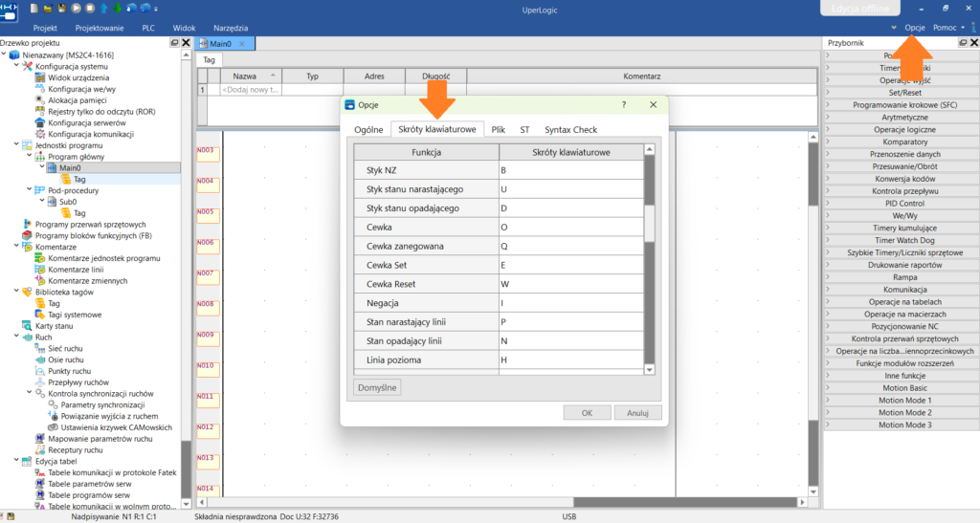Image resolution: width=980 pixels, height=523 pixels.
Task: Collapse the Konfiguracja systemu tree node
Action: tap(17, 66)
